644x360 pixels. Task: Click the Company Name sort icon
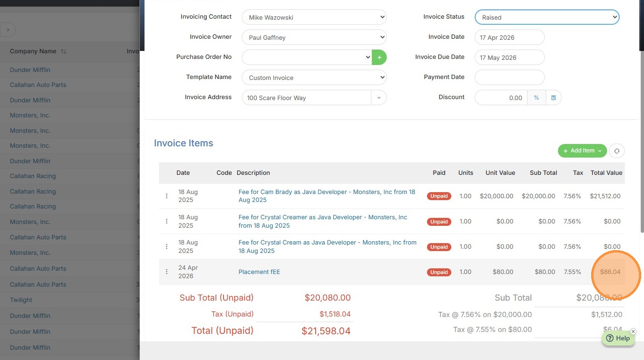coord(64,51)
